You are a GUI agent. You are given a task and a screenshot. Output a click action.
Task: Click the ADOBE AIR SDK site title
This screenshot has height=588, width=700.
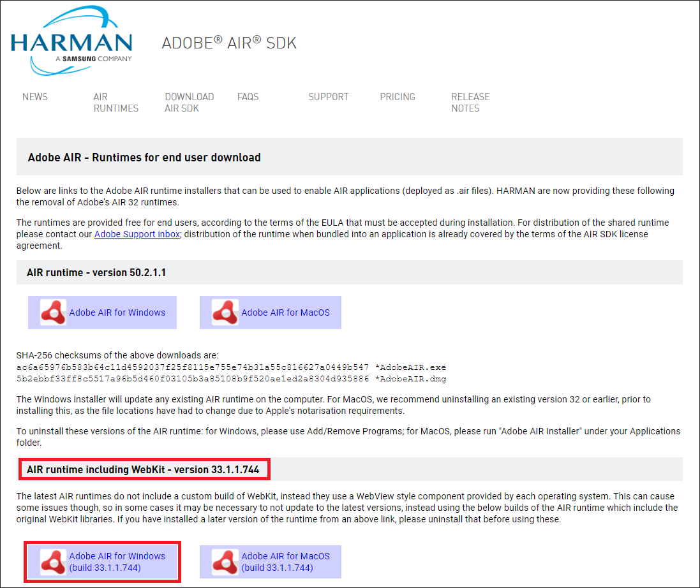tap(229, 43)
